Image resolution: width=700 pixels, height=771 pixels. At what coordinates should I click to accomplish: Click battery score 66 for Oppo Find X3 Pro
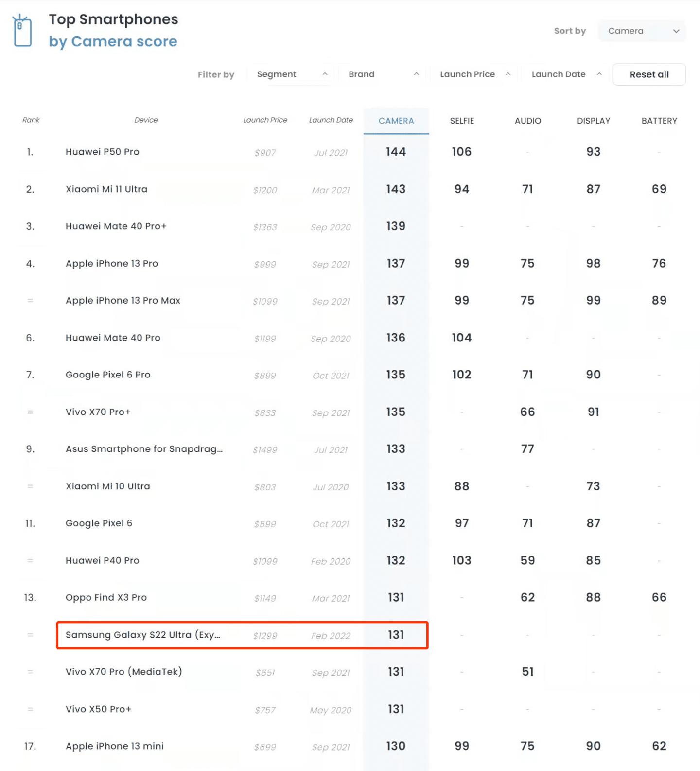point(659,598)
